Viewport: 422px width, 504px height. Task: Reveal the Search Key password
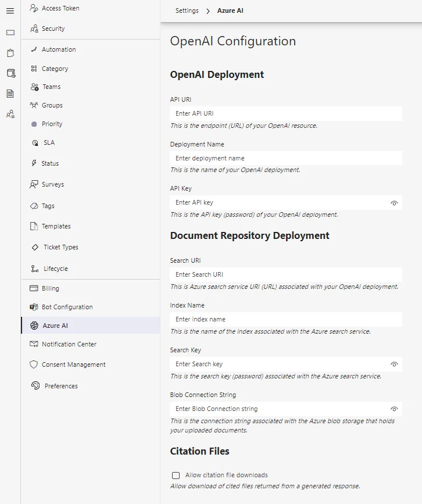[394, 364]
